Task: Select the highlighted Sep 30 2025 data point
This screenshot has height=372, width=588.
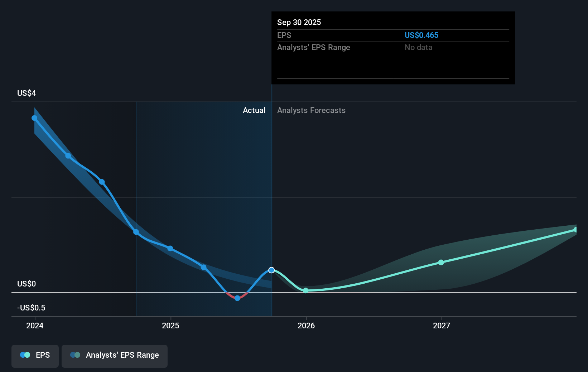Action: (x=271, y=270)
